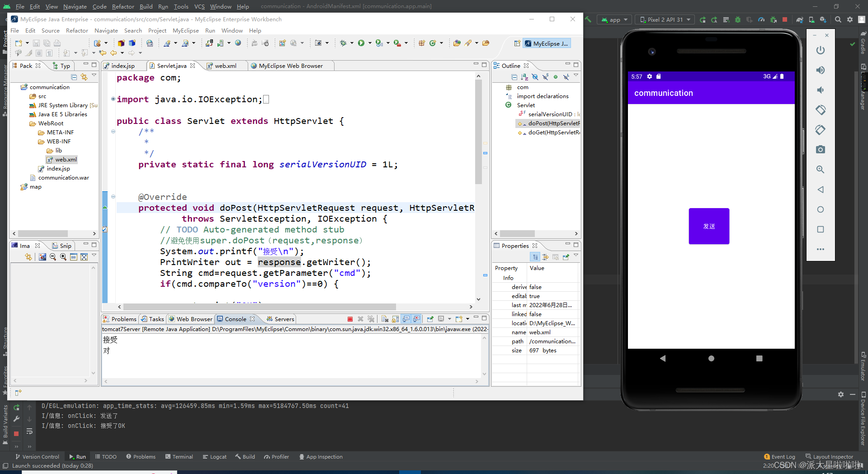The image size is (868, 474).
Task: Tap the 发送 button on emulator screen
Action: (x=709, y=226)
